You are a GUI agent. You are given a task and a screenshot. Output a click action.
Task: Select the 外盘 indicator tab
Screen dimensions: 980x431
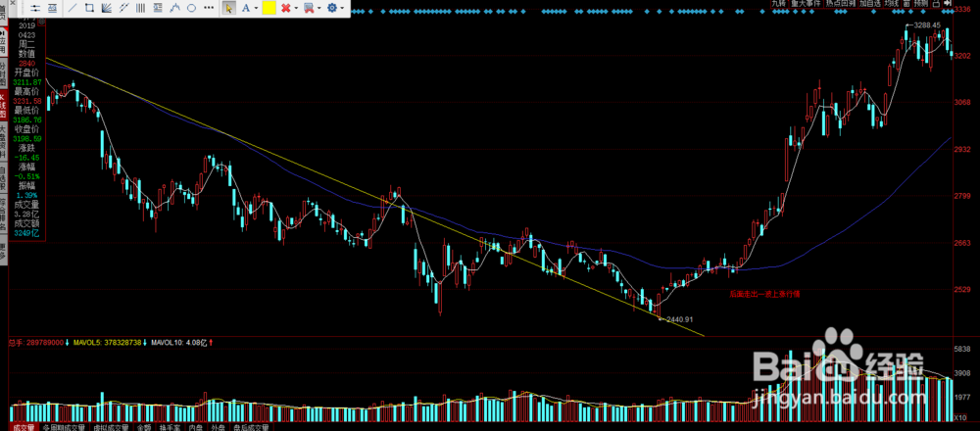click(218, 428)
